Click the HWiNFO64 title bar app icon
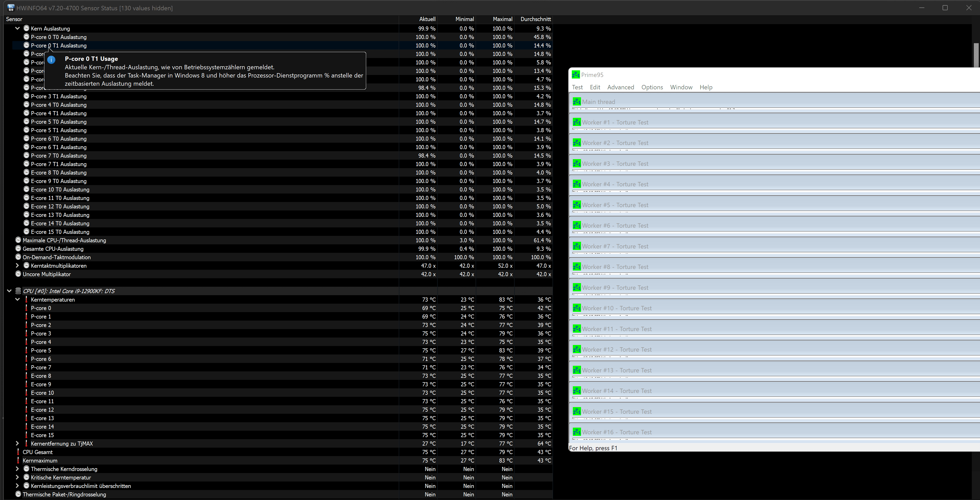 coord(11,8)
